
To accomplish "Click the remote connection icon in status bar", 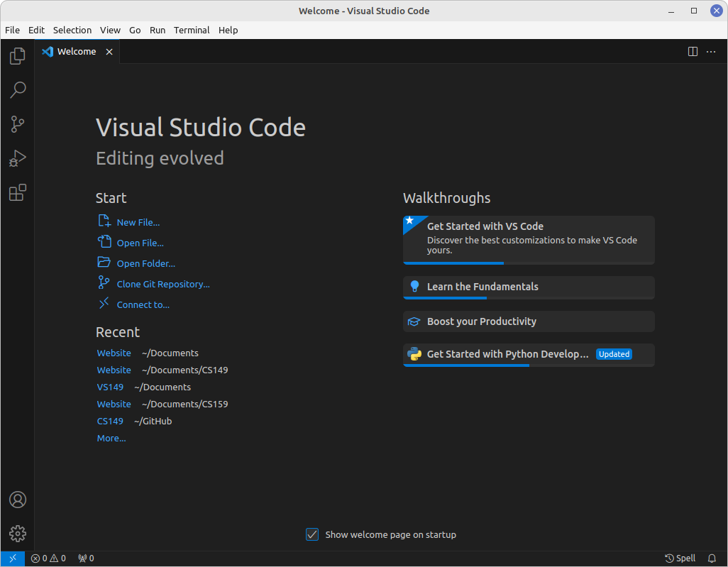I will (x=11, y=558).
